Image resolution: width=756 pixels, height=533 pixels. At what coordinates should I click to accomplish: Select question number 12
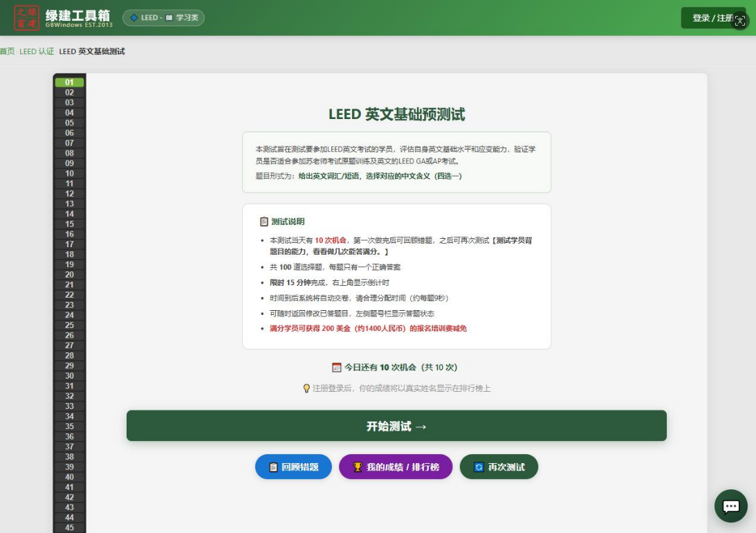click(x=69, y=194)
